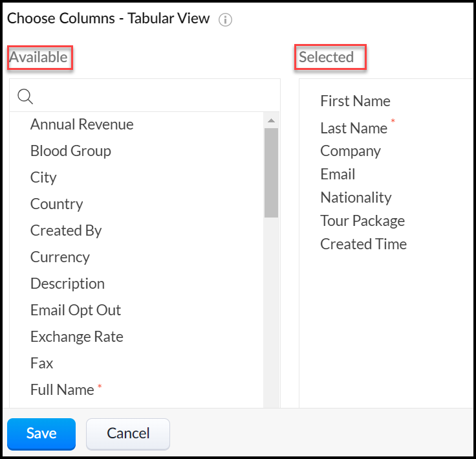
Task: Click Full Name in Available list
Action: click(x=62, y=390)
